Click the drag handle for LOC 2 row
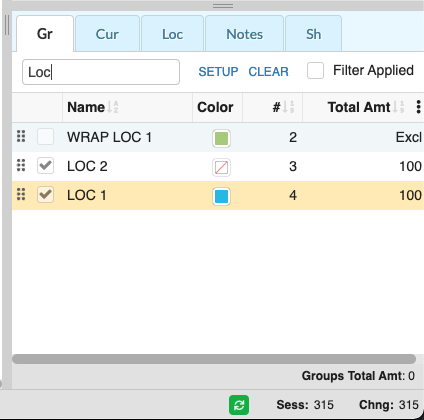The width and height of the screenshot is (424, 420). coord(21,165)
